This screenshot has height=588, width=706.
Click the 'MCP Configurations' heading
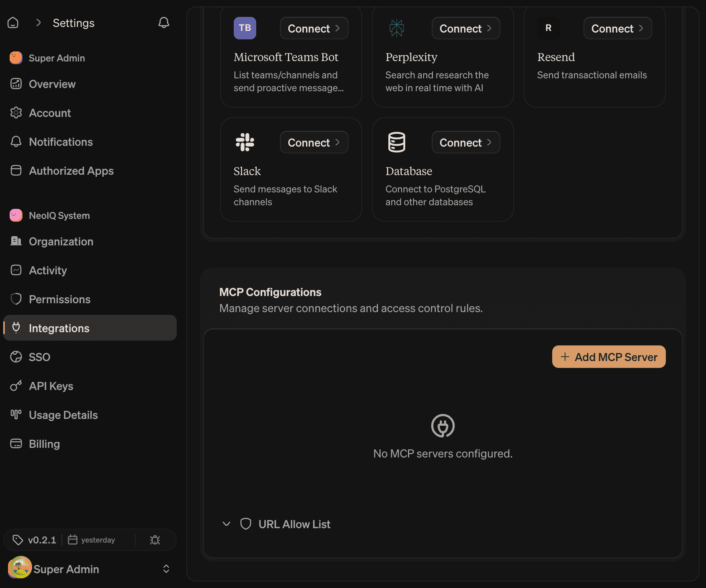(x=270, y=292)
